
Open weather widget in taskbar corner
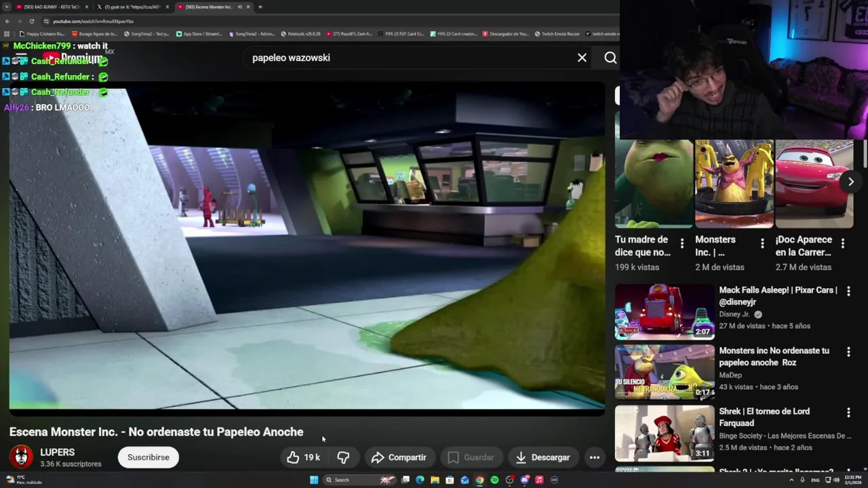(x=24, y=480)
